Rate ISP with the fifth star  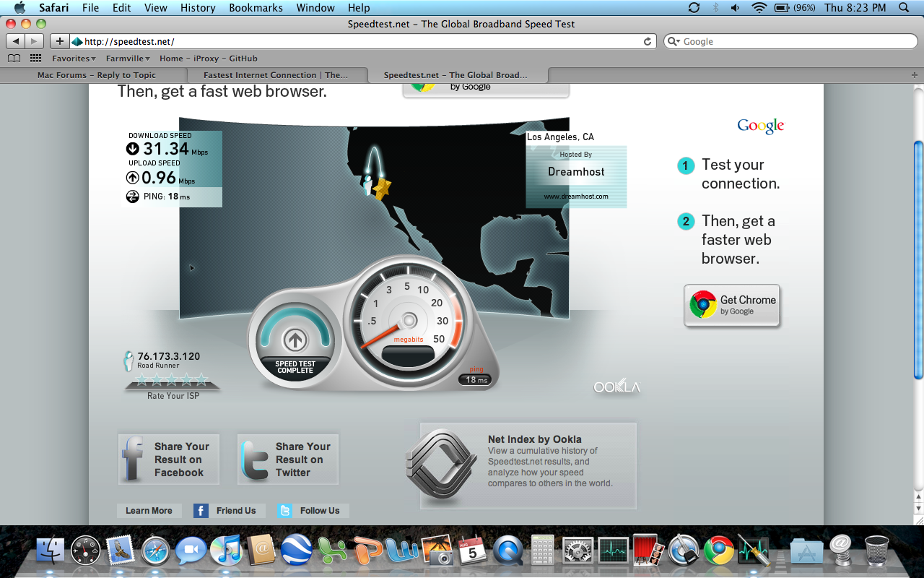point(201,379)
